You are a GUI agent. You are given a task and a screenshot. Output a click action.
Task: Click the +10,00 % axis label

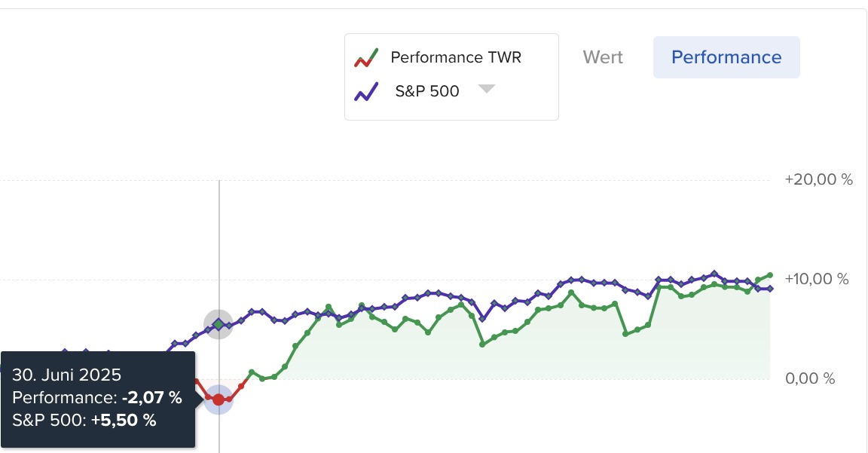(x=817, y=280)
